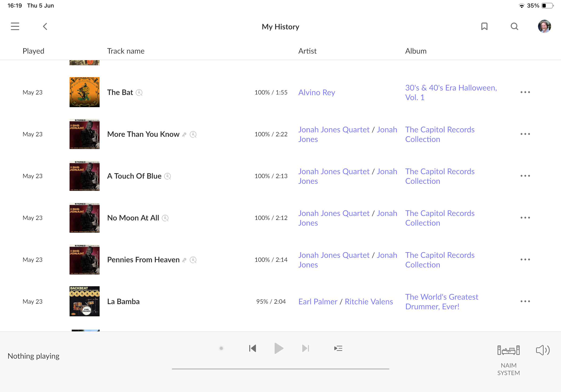
Task: Open the hamburger navigation menu
Action: (15, 26)
